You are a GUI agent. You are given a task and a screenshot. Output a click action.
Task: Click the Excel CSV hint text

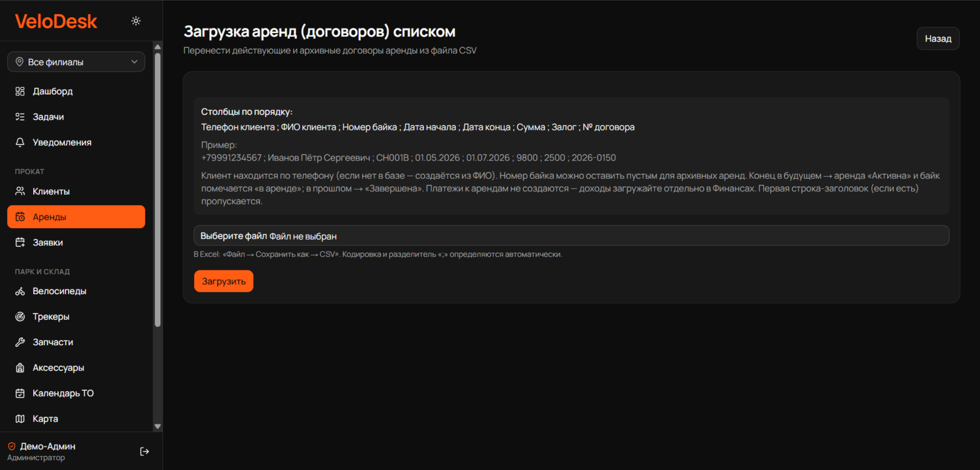(378, 254)
